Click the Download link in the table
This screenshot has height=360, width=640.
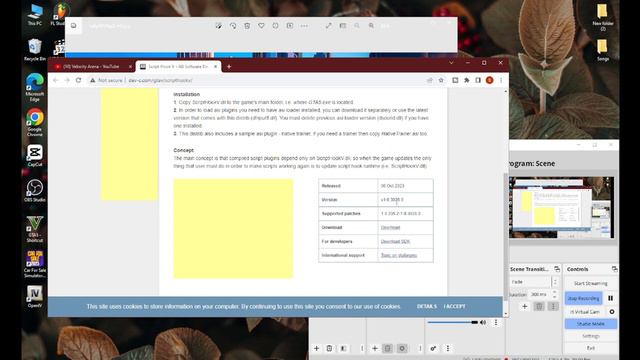pyautogui.click(x=390, y=227)
